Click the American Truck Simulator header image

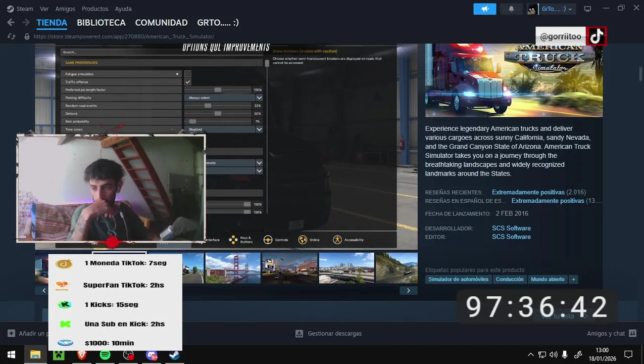pos(514,80)
